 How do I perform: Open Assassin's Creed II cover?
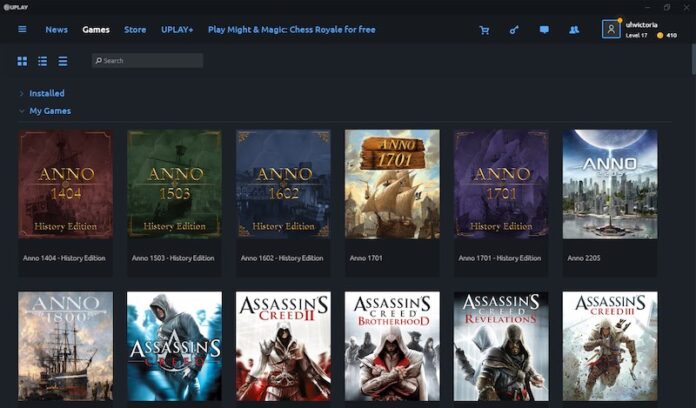[283, 346]
